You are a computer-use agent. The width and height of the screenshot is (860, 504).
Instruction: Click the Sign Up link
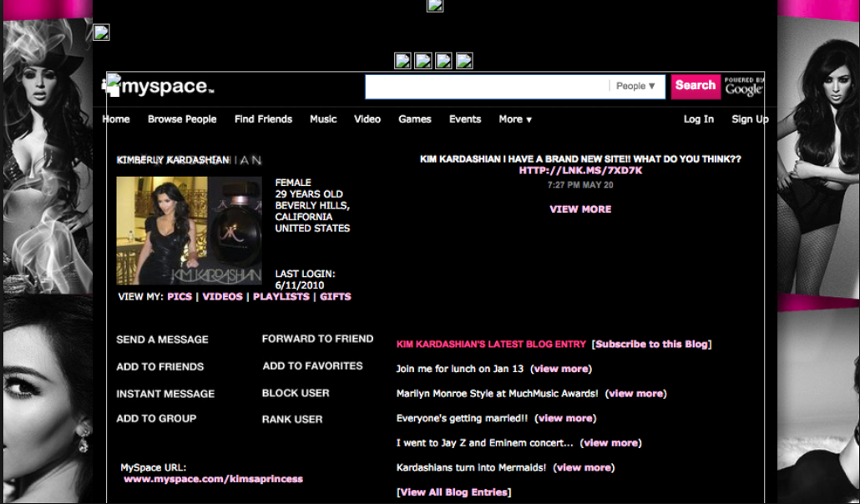point(750,119)
